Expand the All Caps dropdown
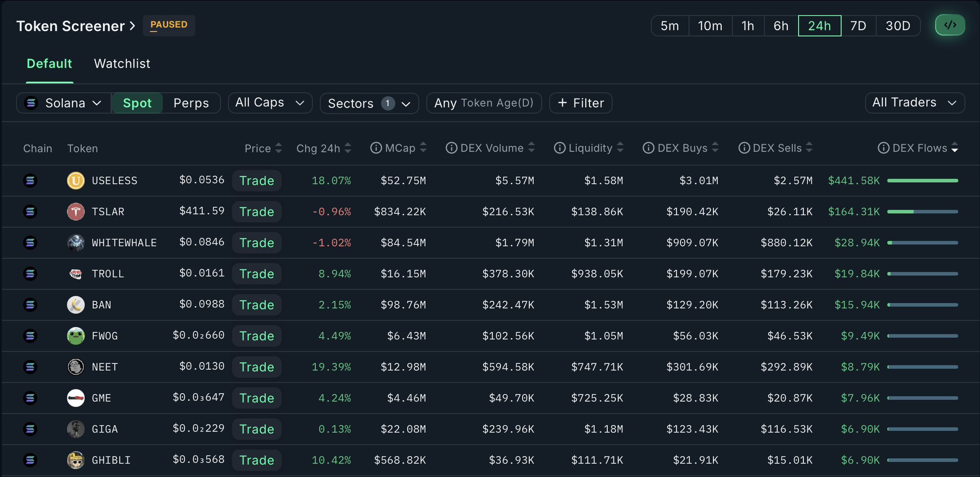980x477 pixels. [270, 102]
